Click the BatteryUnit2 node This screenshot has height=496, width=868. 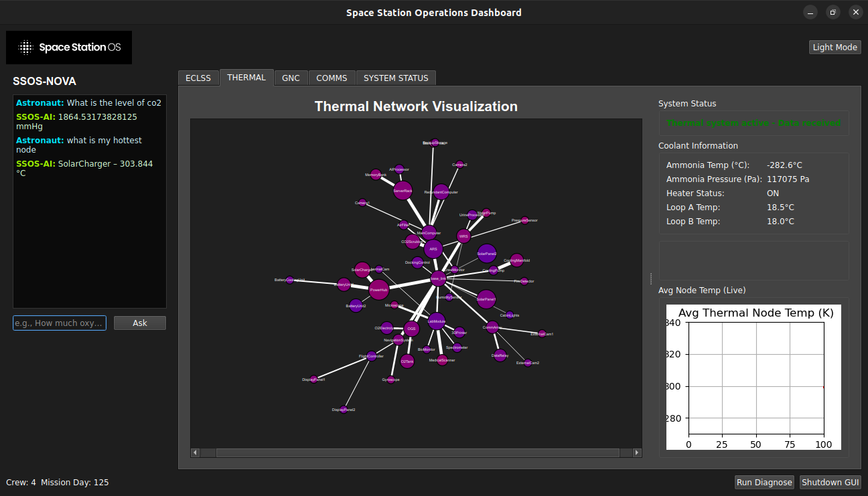pyautogui.click(x=356, y=306)
